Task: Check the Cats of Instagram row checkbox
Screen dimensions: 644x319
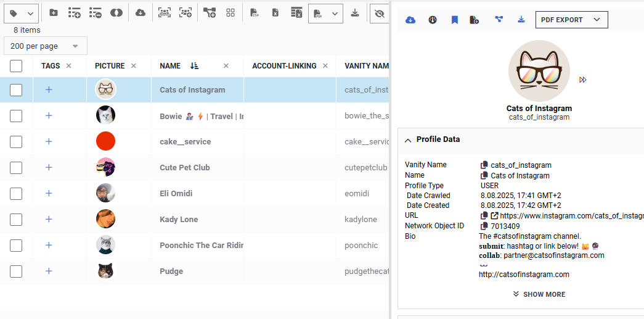Action: (15, 89)
